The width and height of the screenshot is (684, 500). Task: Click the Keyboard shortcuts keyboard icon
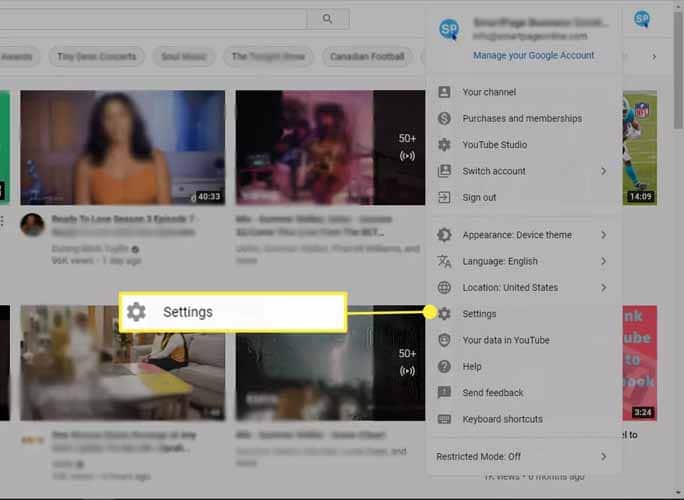click(x=444, y=419)
